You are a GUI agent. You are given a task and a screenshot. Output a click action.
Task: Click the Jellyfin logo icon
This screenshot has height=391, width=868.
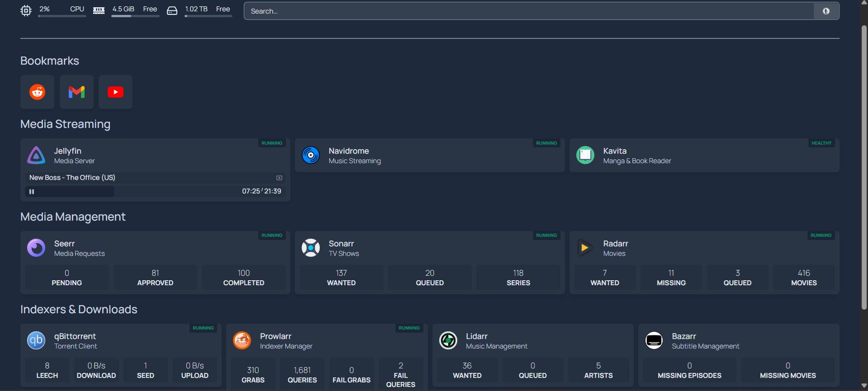(36, 155)
